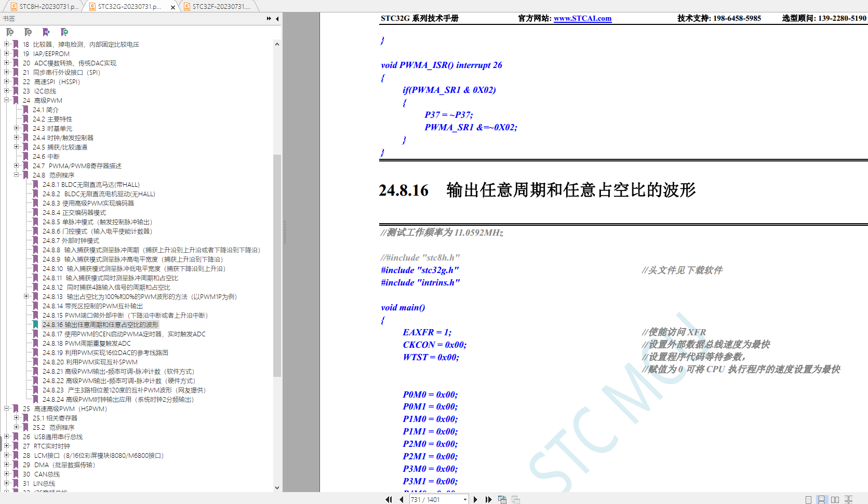This screenshot has height=504, width=868.
Task: Open bookmark 24.8.14 带死区控制的PWM互补输出
Action: 92,306
